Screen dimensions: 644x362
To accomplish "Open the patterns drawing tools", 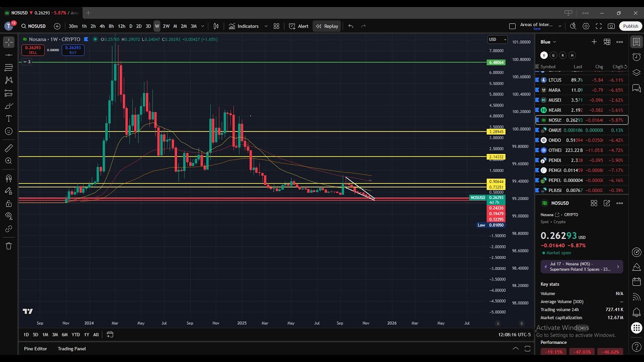I will [9, 80].
